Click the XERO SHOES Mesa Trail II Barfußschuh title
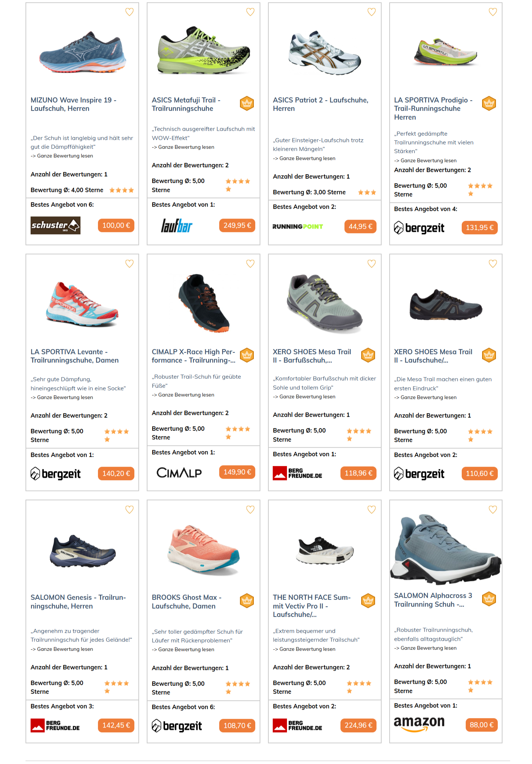This screenshot has height=764, width=532. [312, 356]
